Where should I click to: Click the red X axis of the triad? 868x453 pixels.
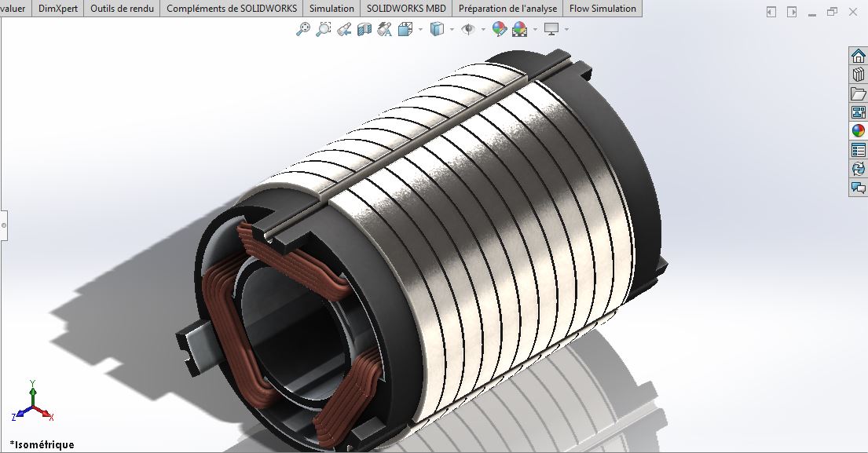click(x=44, y=413)
